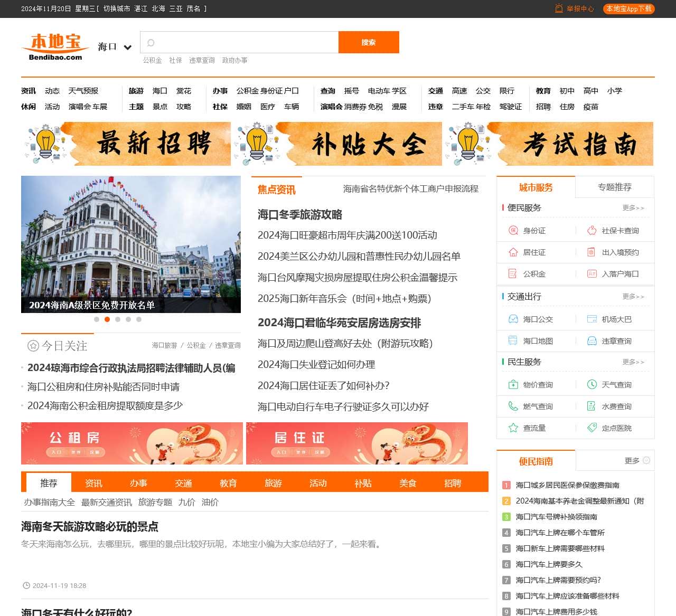Select the 资讯 tab in orange bar

pos(93,483)
